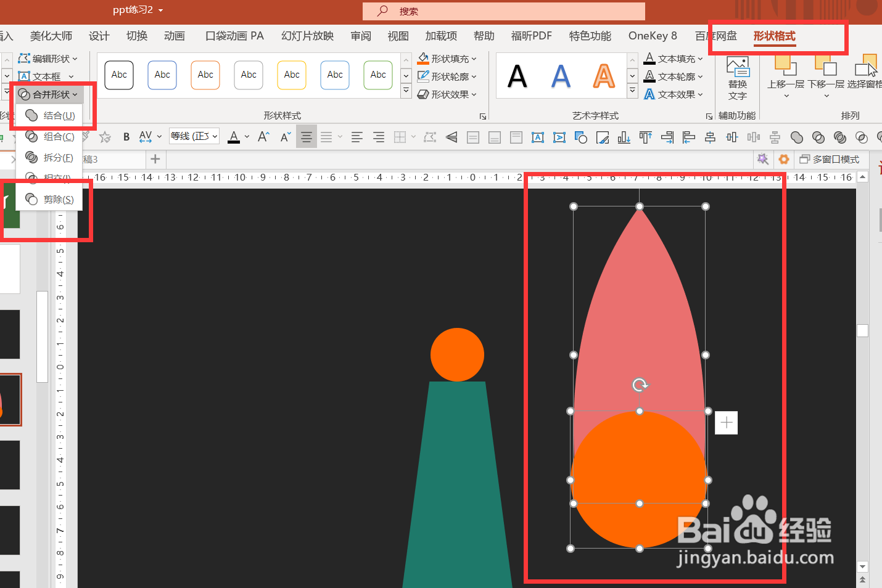
Task: Apply the orange outlined A WordArt style
Action: point(604,76)
